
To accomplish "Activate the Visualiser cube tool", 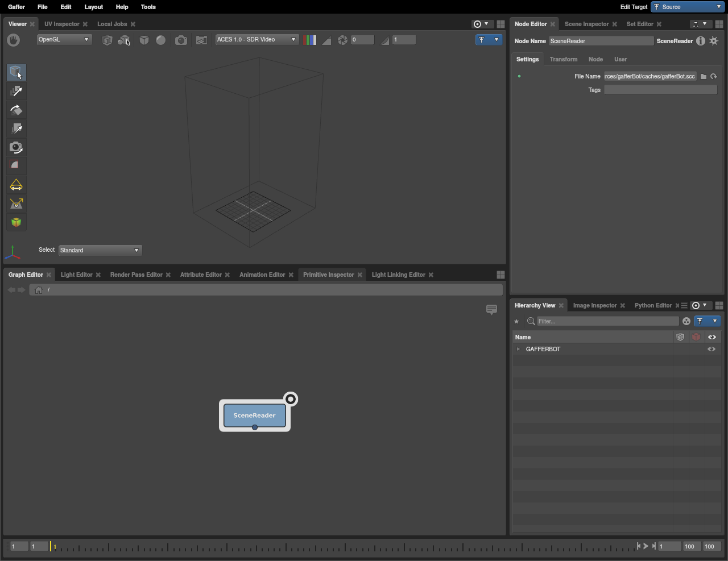I will (x=16, y=222).
